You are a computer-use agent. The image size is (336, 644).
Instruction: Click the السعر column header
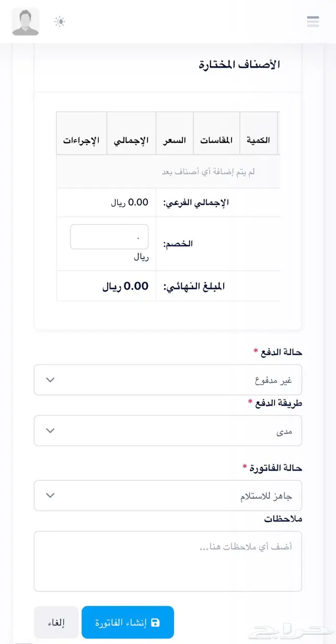point(175,140)
